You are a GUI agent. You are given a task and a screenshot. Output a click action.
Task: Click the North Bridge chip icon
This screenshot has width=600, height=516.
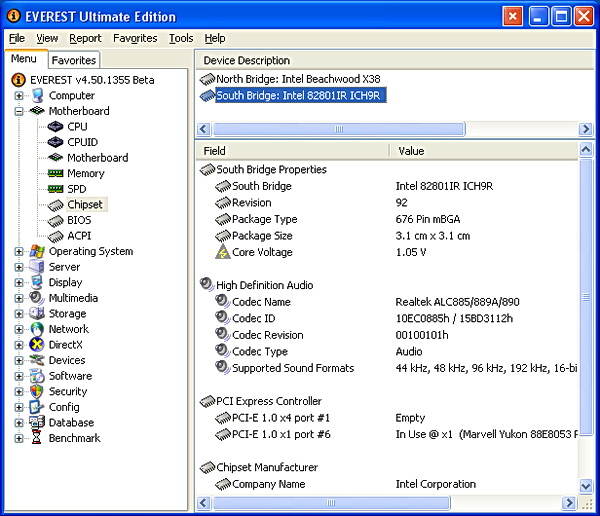[207, 79]
